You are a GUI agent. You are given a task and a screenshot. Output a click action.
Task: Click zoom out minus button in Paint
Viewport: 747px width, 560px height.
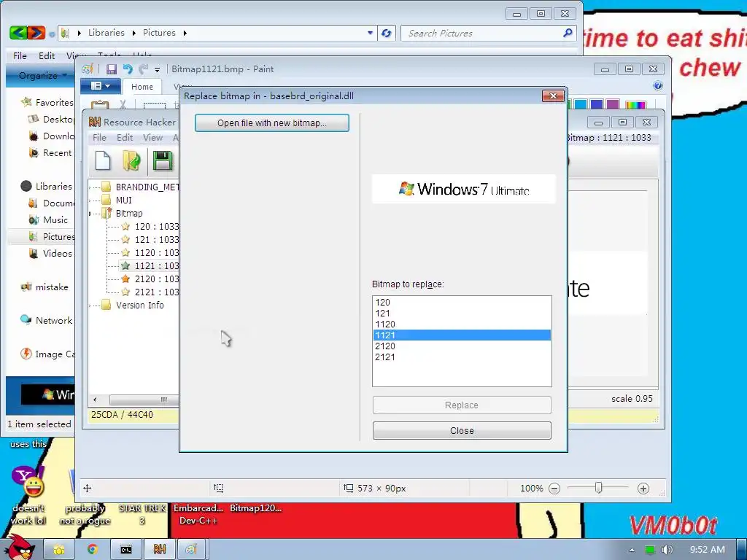(554, 489)
